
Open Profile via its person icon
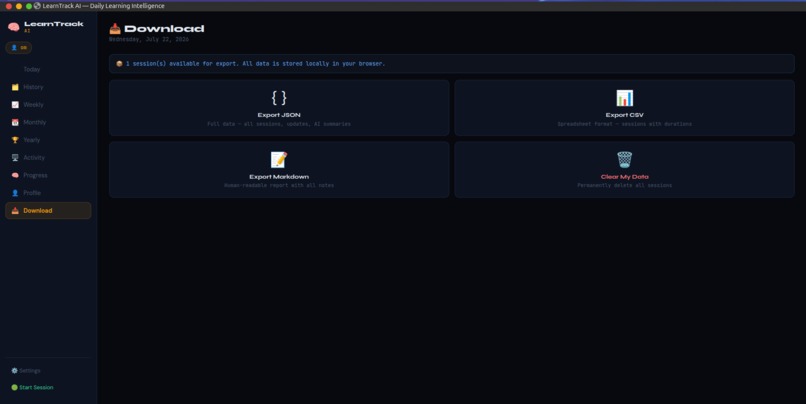pyautogui.click(x=15, y=193)
